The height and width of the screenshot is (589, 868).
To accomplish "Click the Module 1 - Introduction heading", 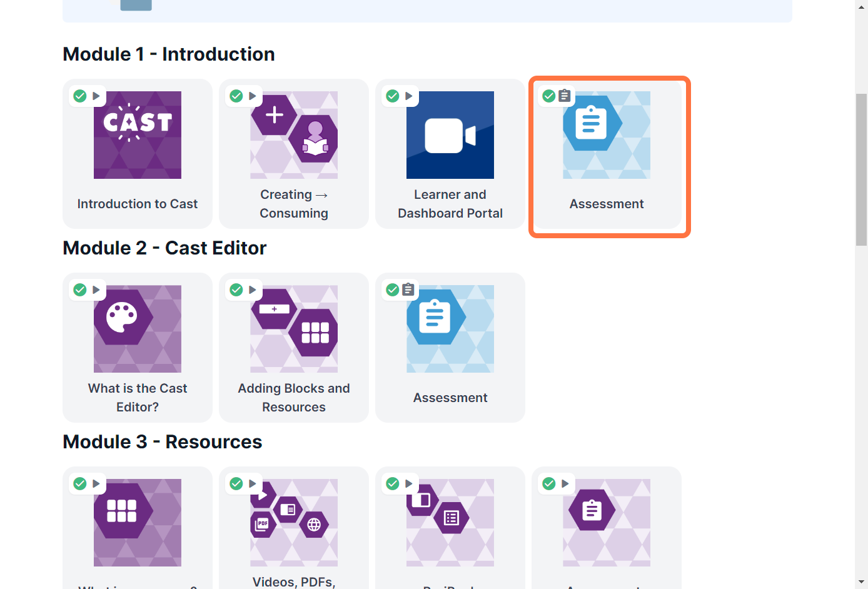I will click(x=169, y=54).
